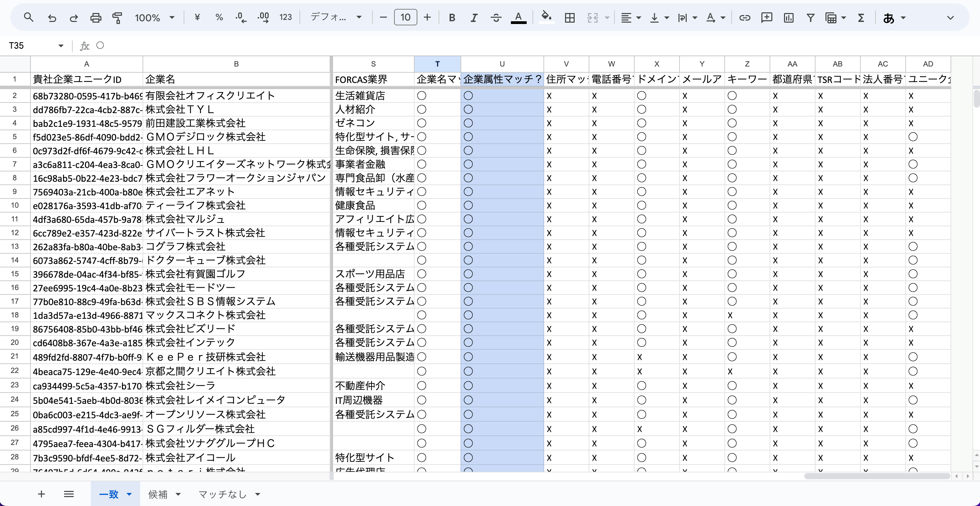The image size is (980, 506).
Task: Open the zoom level dropdown
Action: coord(155,17)
